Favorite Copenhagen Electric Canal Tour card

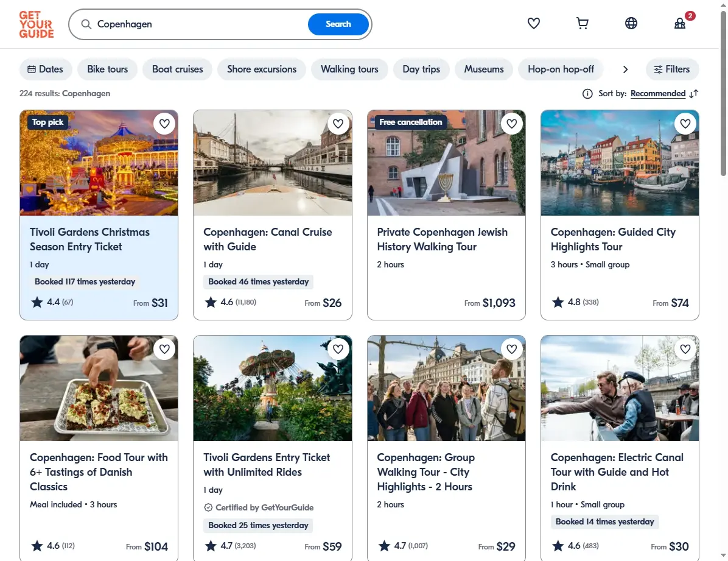point(685,349)
